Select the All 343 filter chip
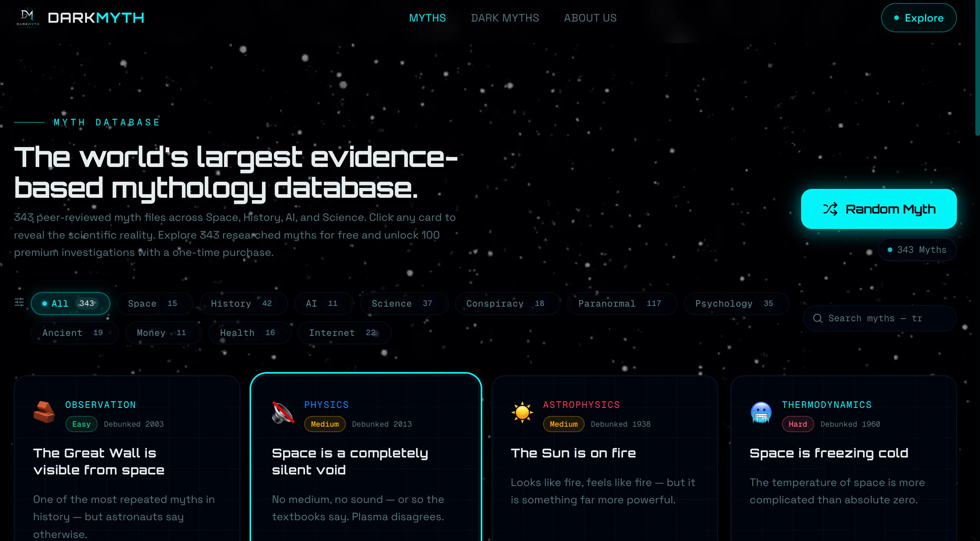This screenshot has width=980, height=541. pyautogui.click(x=70, y=304)
